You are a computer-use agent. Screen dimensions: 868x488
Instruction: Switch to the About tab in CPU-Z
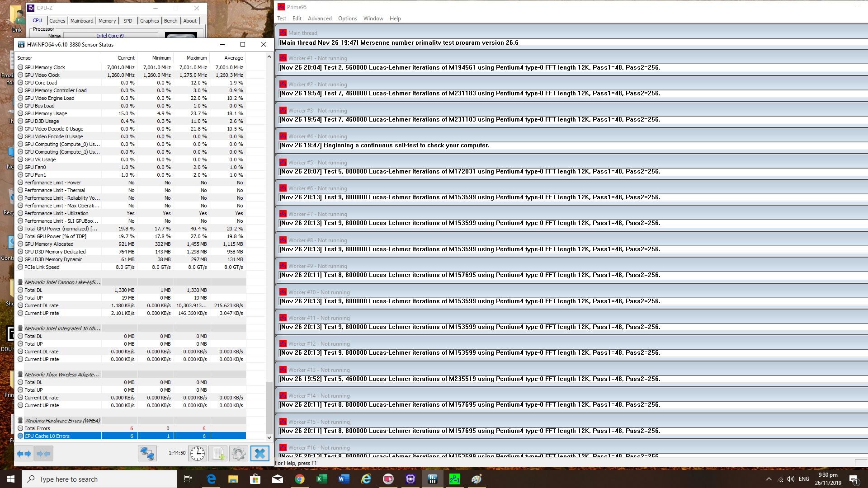tap(190, 21)
